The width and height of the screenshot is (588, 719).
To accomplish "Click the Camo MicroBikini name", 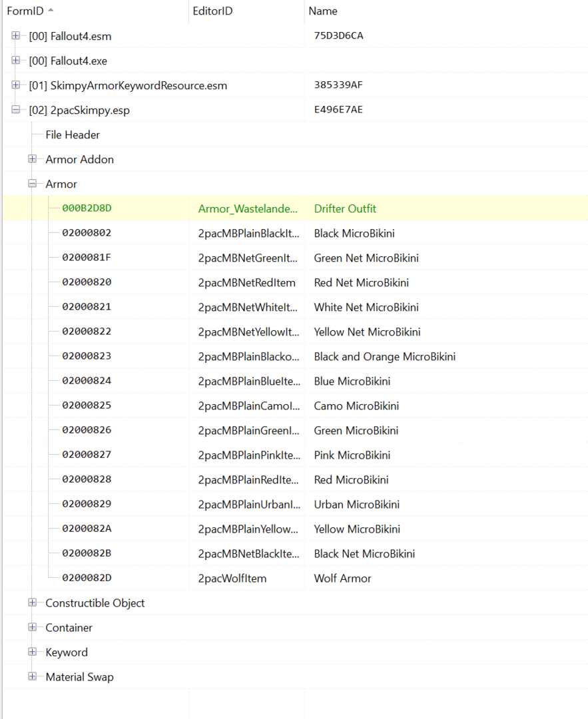I will 356,406.
